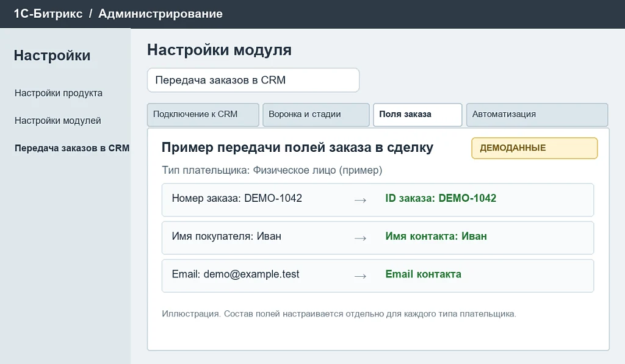625x364 pixels.
Task: Click the Иллюстрация footnote text
Action: pyautogui.click(x=339, y=314)
